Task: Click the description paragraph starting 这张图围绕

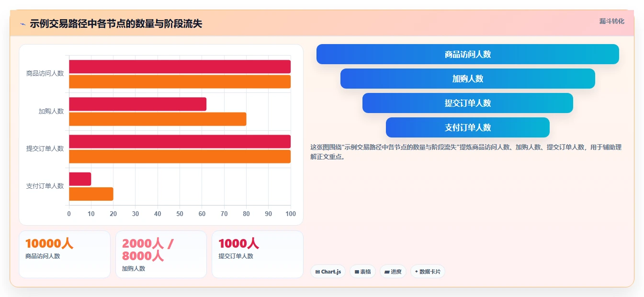Action: [x=466, y=152]
